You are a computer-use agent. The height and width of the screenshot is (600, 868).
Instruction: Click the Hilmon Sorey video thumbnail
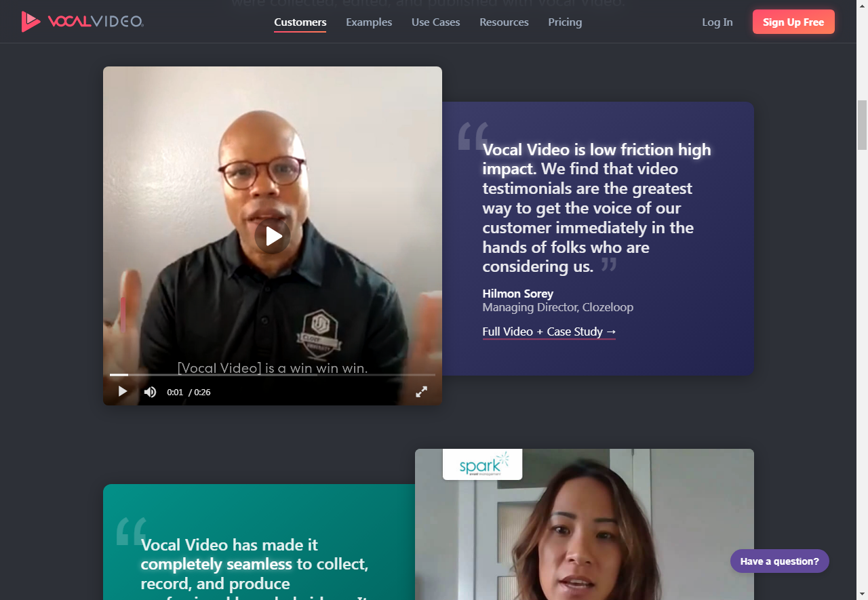pos(273,236)
